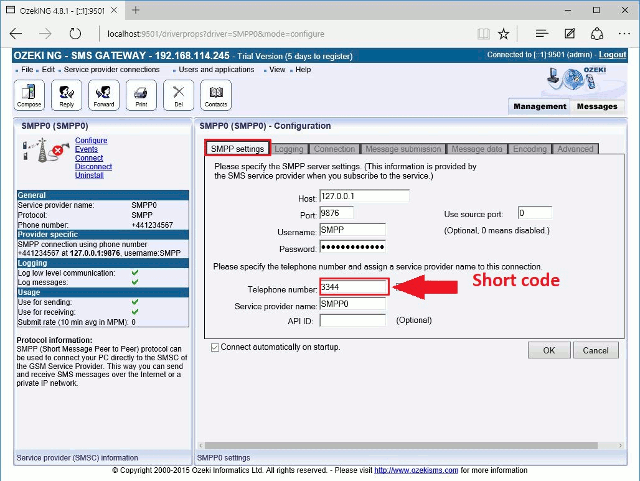Image resolution: width=640 pixels, height=481 pixels.
Task: Click the Service provider name field
Action: (x=352, y=304)
